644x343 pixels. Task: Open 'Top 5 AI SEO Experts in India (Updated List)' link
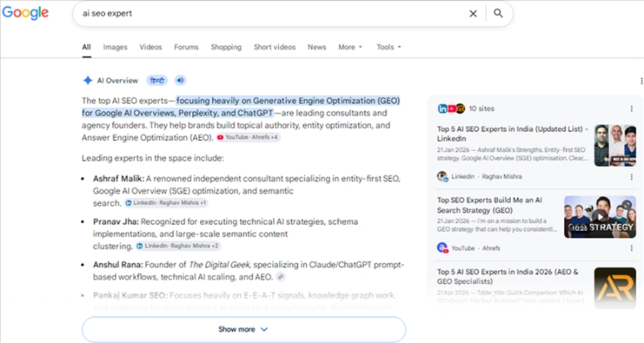click(512, 134)
